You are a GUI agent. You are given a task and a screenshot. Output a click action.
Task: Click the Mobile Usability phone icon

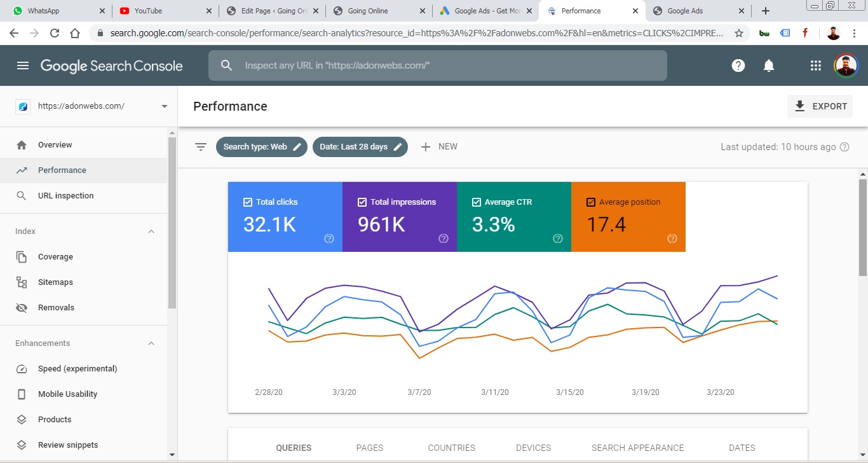point(22,394)
